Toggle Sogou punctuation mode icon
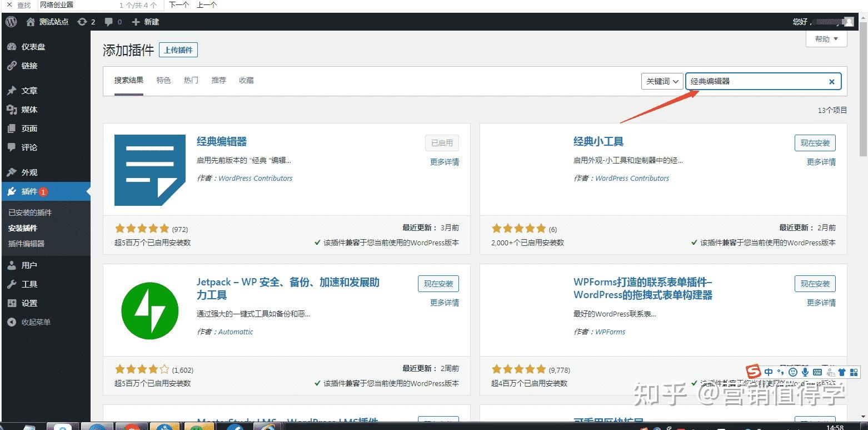Image resolution: width=868 pixels, height=430 pixels. click(x=781, y=372)
